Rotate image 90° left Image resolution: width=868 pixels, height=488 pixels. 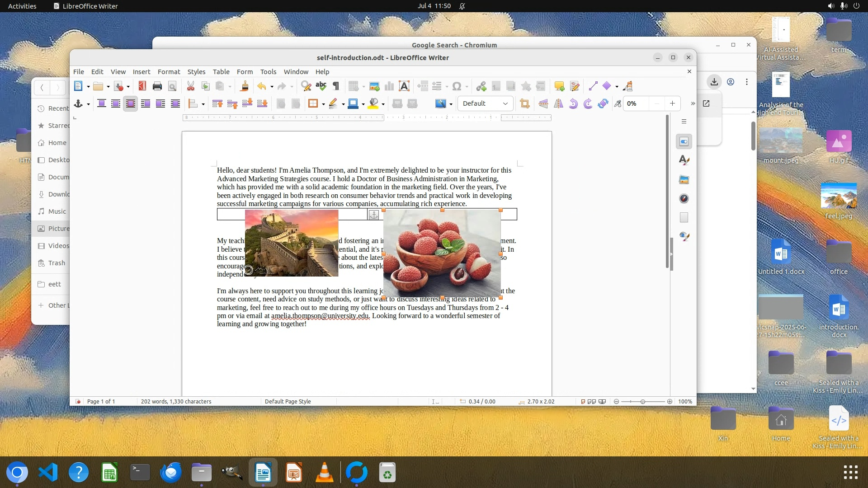[573, 104]
